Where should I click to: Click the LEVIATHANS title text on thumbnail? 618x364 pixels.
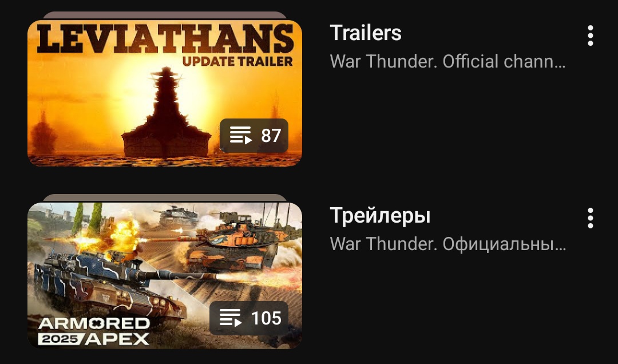pos(165,39)
